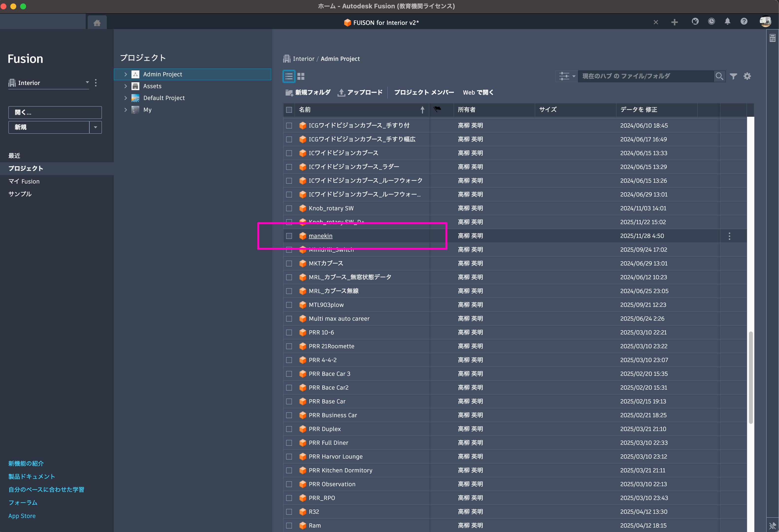The width and height of the screenshot is (779, 532).
Task: Open the 新規 dropdown arrow
Action: 96,127
